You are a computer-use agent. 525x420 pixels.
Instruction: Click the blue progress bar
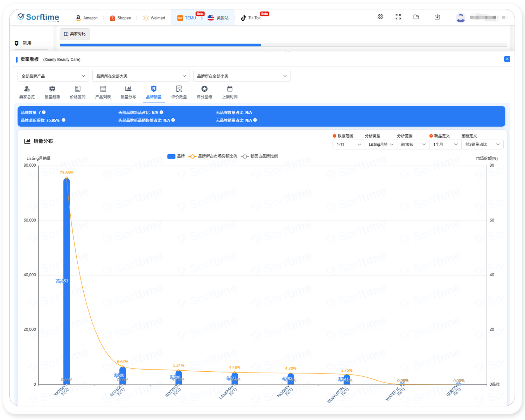[x=160, y=45]
